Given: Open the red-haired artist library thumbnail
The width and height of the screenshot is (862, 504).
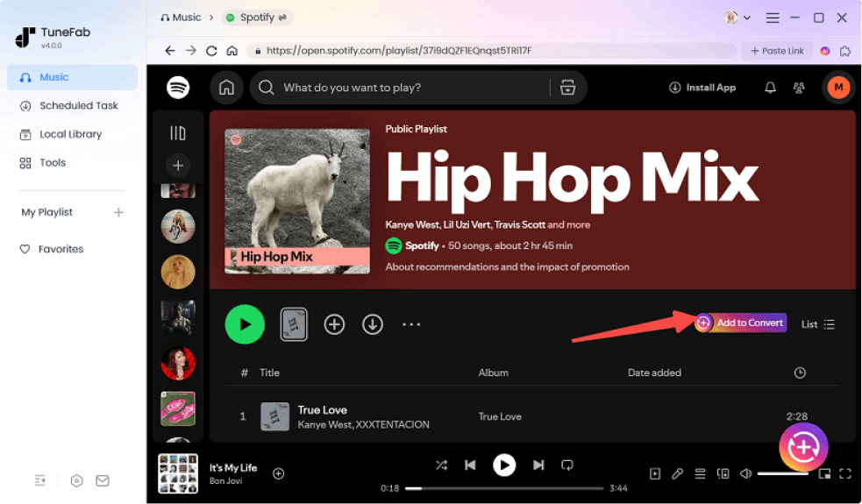Looking at the screenshot, I should (x=177, y=363).
